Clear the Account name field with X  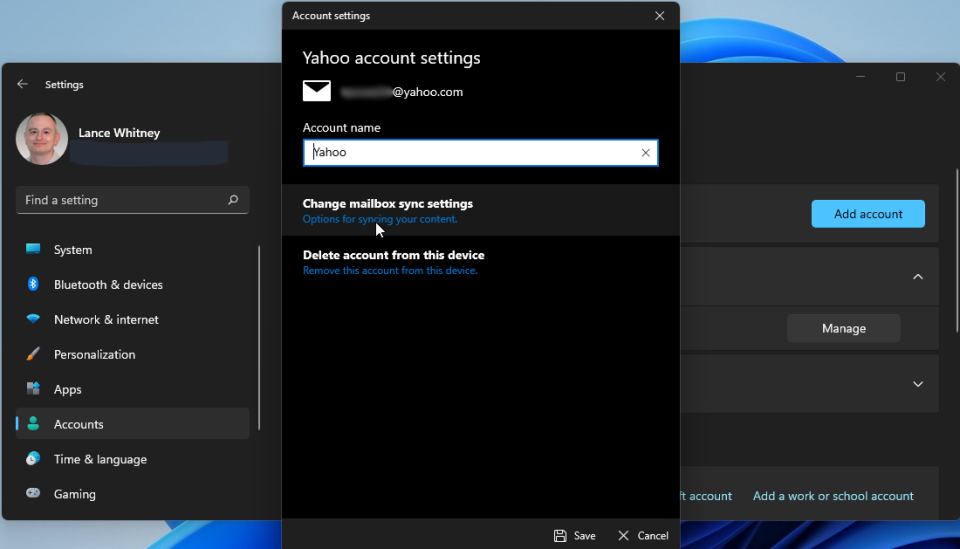[645, 153]
